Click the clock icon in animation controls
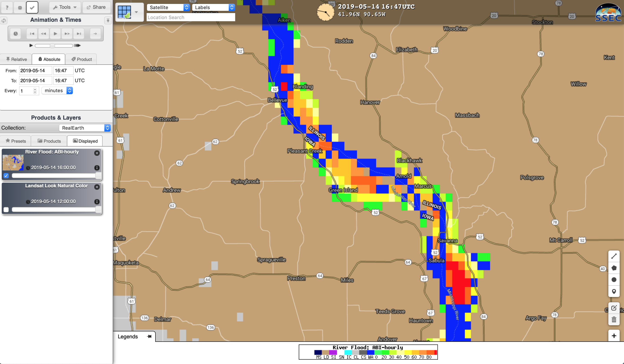Image resolution: width=624 pixels, height=364 pixels. pyautogui.click(x=16, y=34)
